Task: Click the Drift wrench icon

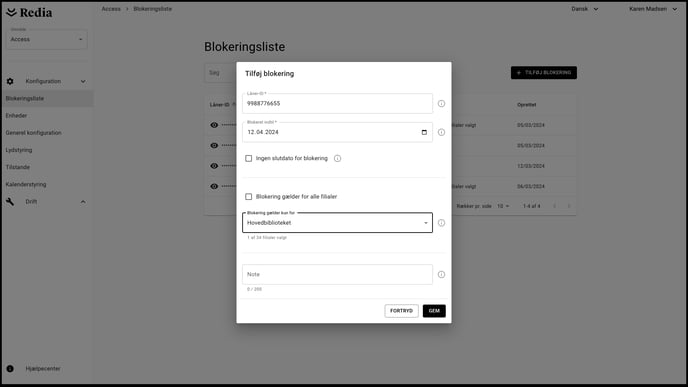Action: point(10,201)
